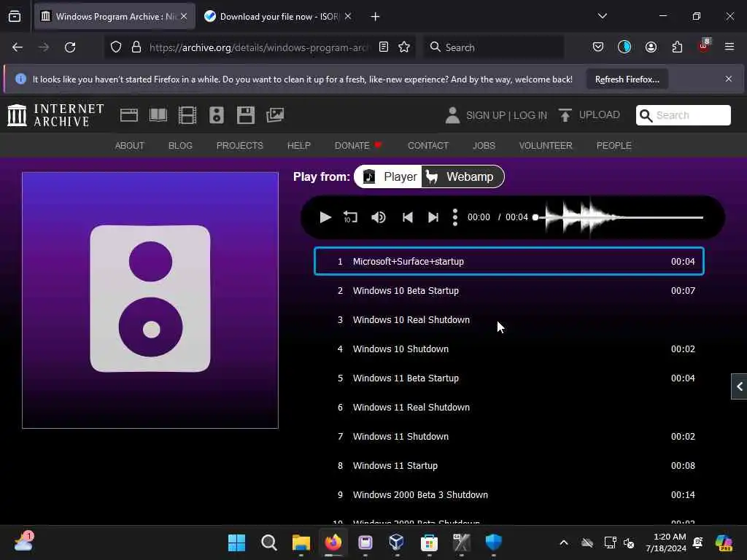
Task: Open Firefox extensions puzzle icon
Action: tap(677, 47)
